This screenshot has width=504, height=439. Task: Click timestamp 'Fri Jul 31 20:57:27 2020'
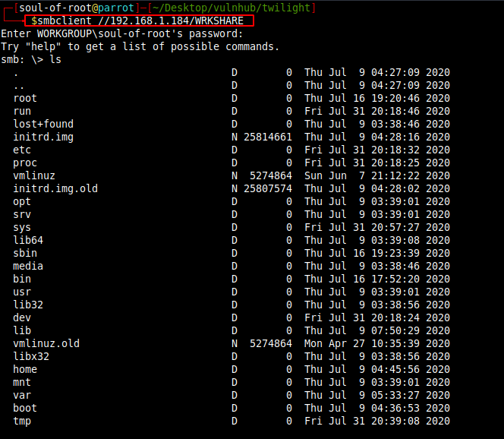(x=377, y=227)
